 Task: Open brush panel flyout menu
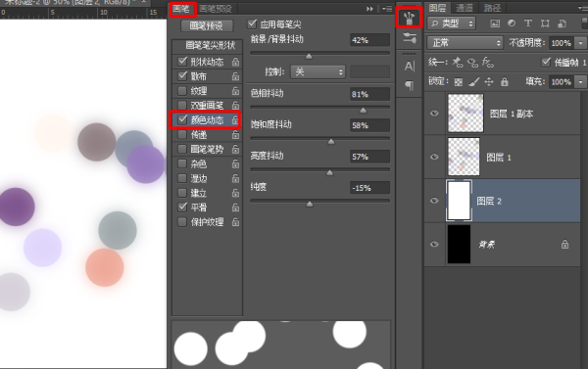pyautogui.click(x=387, y=9)
